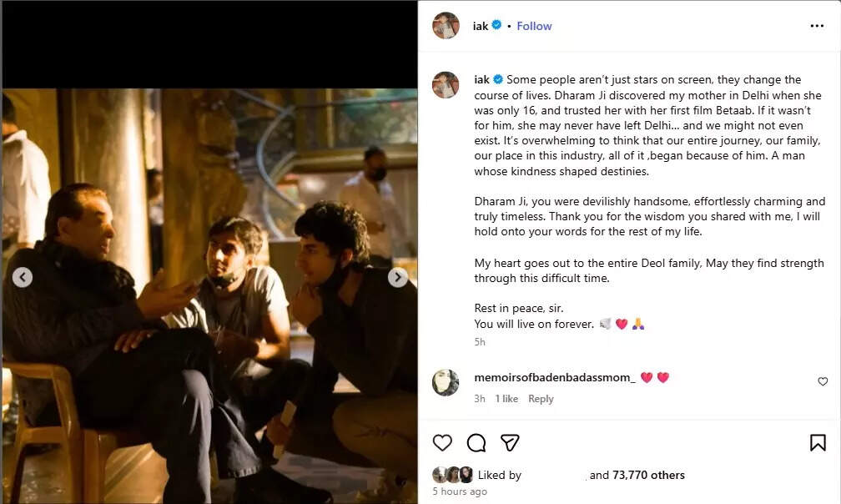Save post with the bookmark icon
The width and height of the screenshot is (841, 504).
[x=818, y=442]
